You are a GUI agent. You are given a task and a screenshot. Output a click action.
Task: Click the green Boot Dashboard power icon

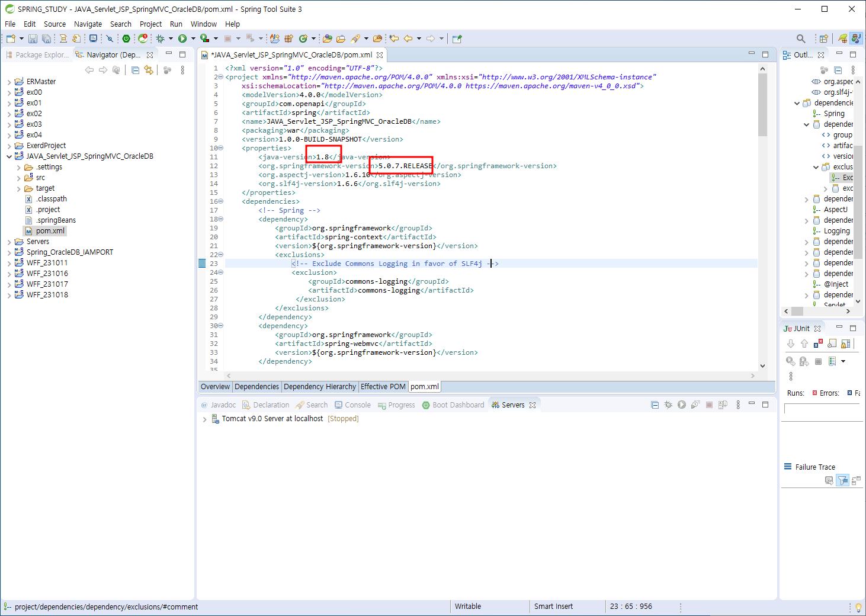126,38
